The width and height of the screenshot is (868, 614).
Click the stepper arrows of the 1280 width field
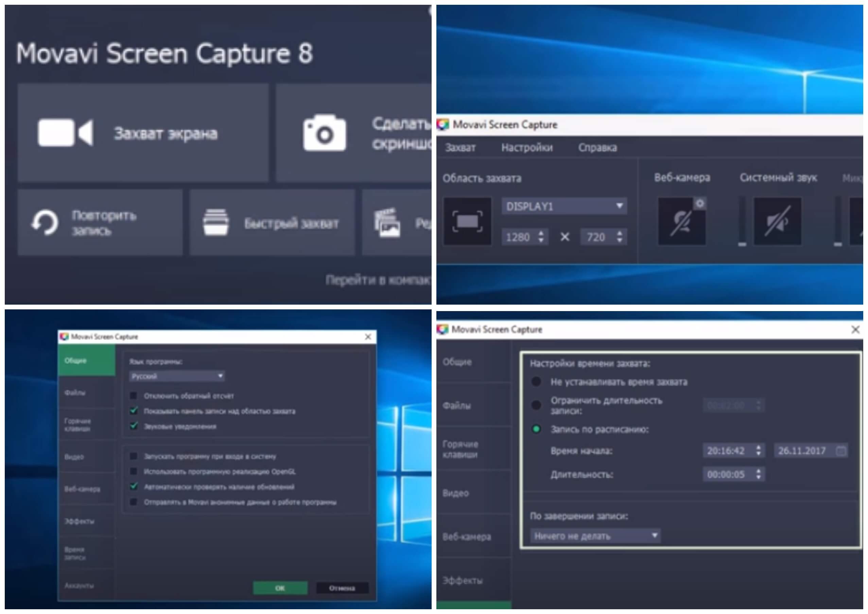(541, 237)
